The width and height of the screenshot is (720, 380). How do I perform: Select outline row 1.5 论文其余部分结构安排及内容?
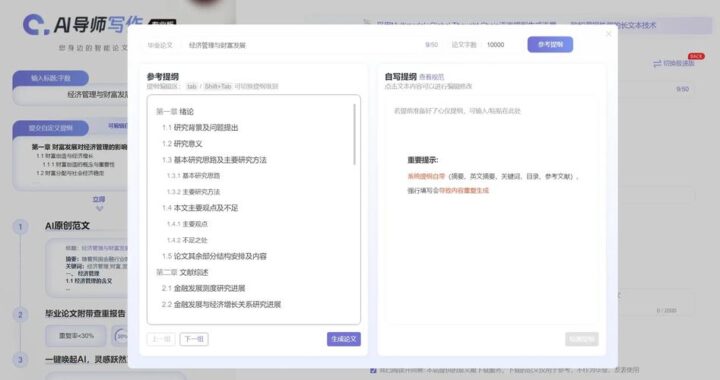coord(214,256)
